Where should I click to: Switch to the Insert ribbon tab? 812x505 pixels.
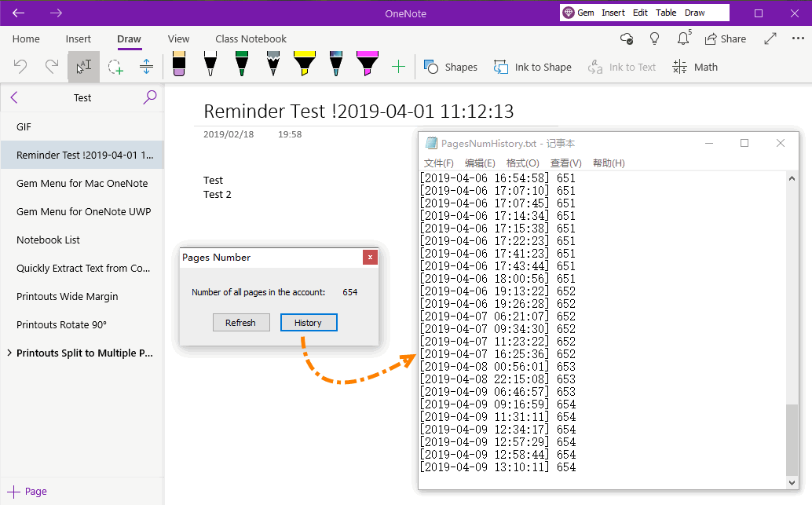[x=79, y=38]
